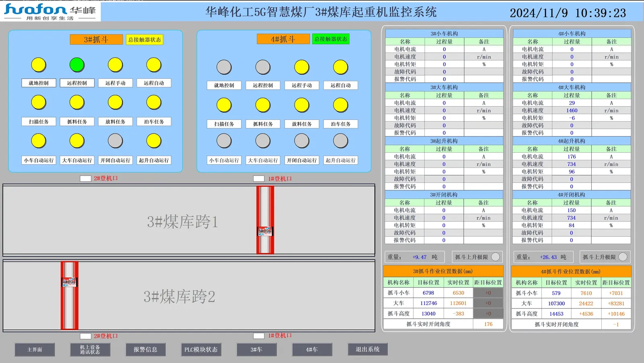This screenshot has height=363, width=644.
Task: Open the 主界面 page
Action: click(x=35, y=350)
